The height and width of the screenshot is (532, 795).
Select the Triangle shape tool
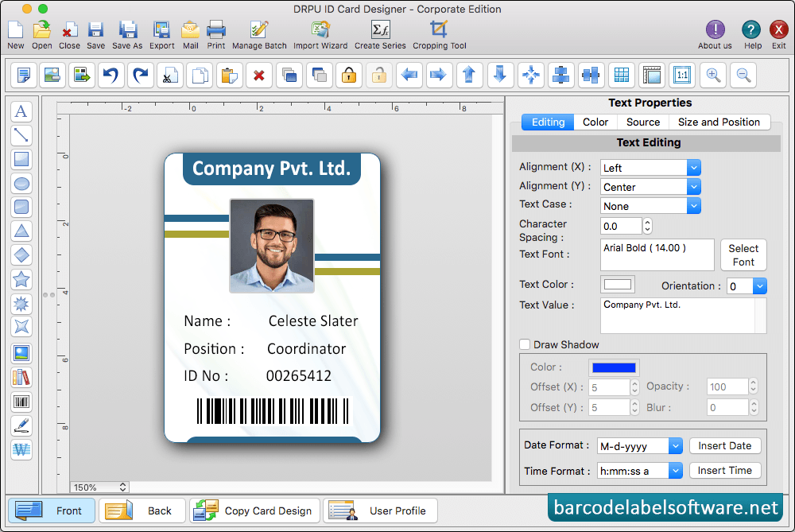pos(21,231)
